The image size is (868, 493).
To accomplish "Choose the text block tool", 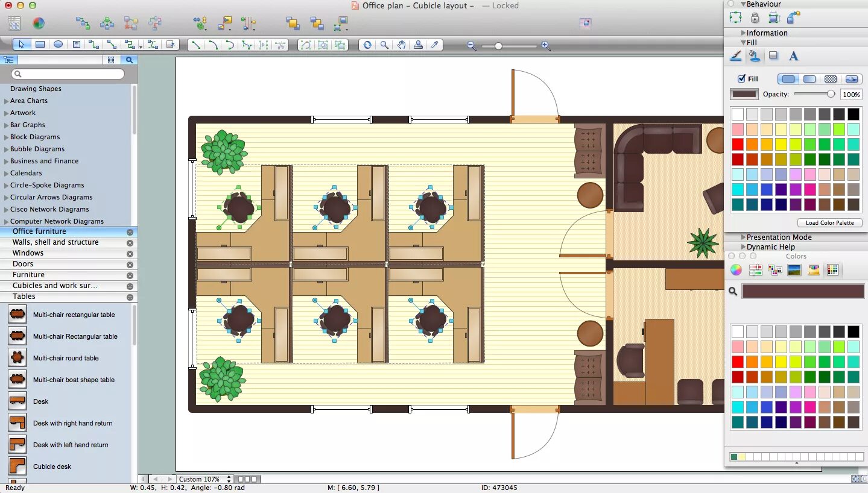I will pyautogui.click(x=76, y=44).
